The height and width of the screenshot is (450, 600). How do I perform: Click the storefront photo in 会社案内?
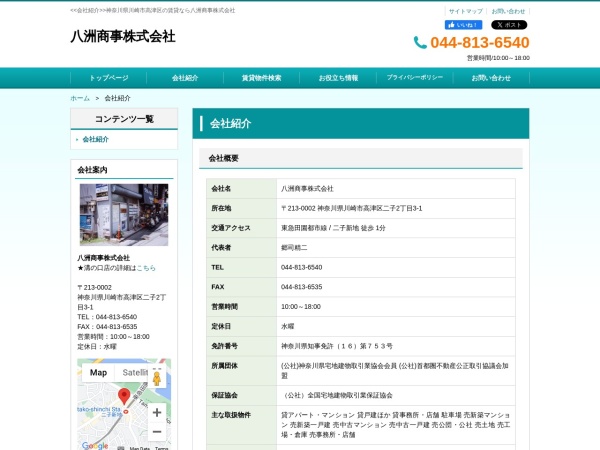124,215
